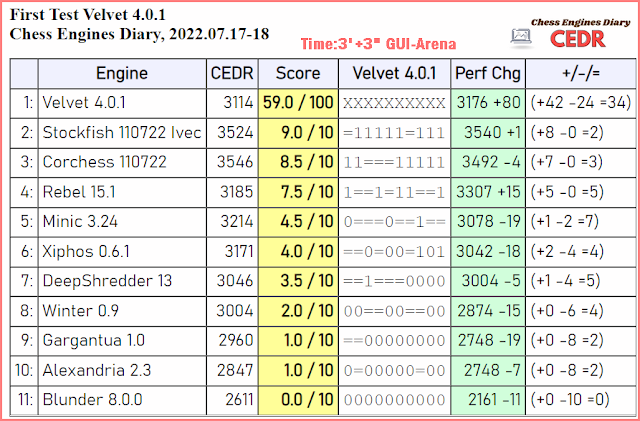
Task: Click the CEDR rating 3185
Action: click(236, 192)
